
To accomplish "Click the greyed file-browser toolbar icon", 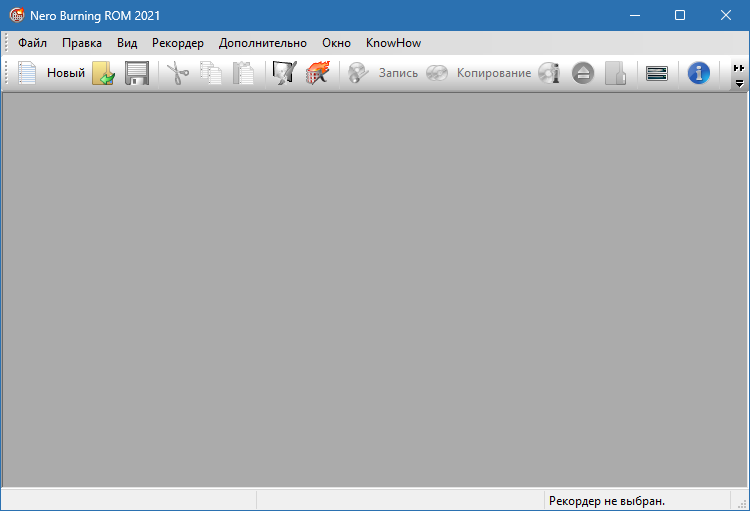I will click(x=616, y=73).
